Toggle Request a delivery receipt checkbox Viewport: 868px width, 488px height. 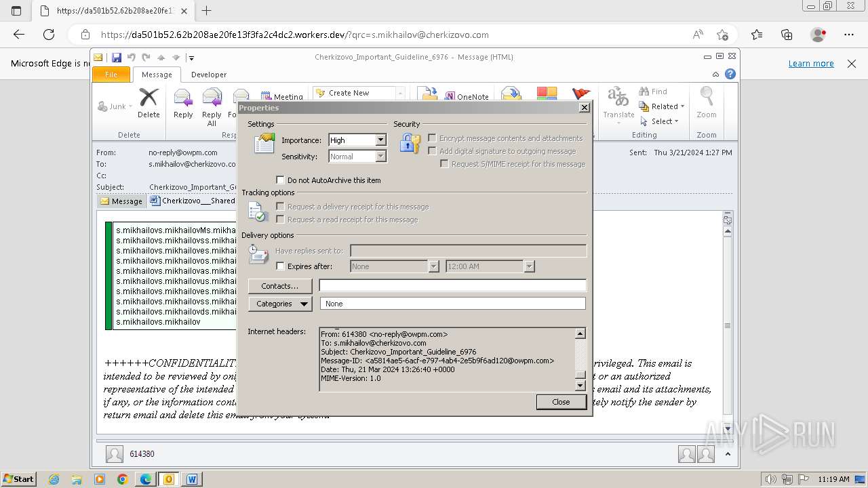tap(280, 207)
